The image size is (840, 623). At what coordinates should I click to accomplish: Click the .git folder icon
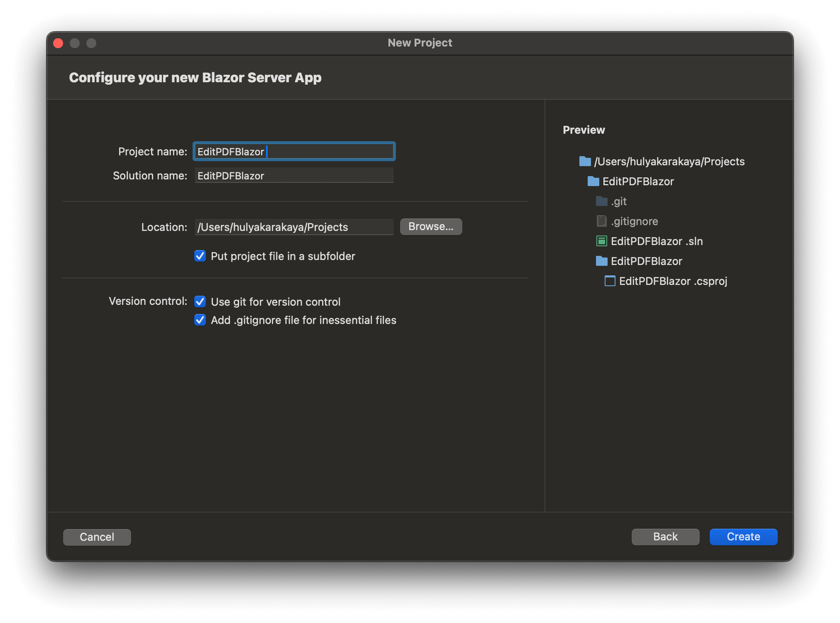[x=601, y=201]
